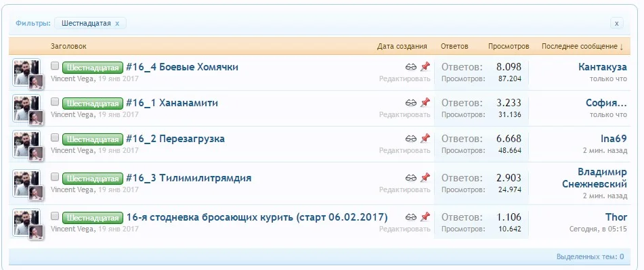Open last poster Кантакуза profile
Image resolution: width=644 pixels, height=270 pixels.
[x=603, y=67]
